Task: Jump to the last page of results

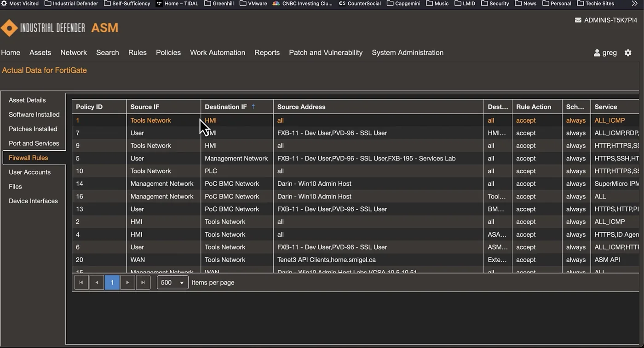Action: click(143, 282)
